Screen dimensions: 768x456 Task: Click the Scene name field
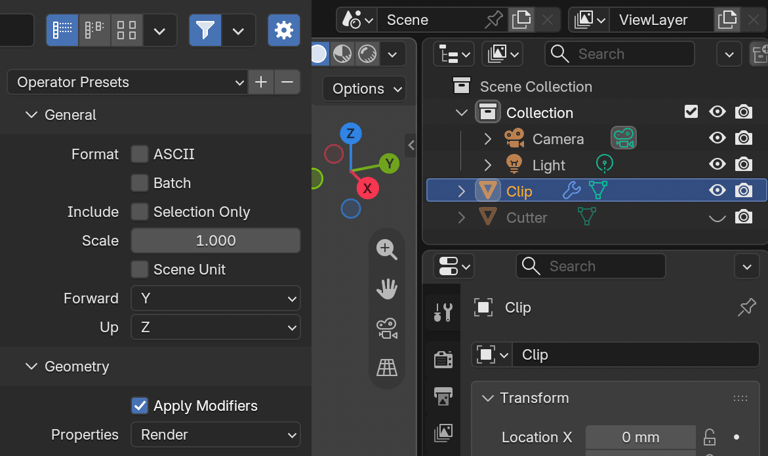(432, 20)
